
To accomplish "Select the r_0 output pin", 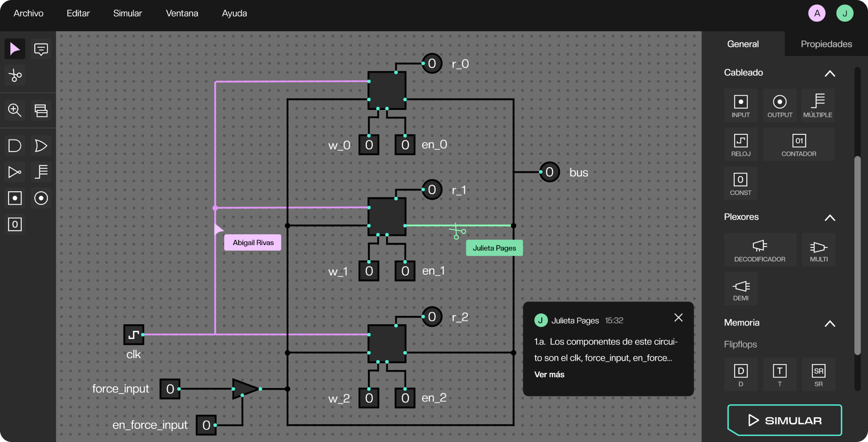I will click(432, 63).
